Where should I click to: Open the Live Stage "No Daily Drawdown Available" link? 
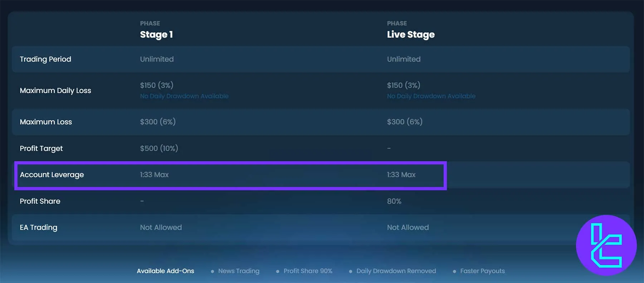(x=431, y=96)
